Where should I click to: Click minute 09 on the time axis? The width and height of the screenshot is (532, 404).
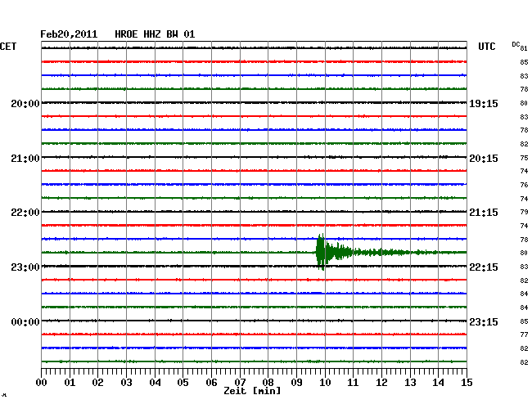click(x=296, y=382)
